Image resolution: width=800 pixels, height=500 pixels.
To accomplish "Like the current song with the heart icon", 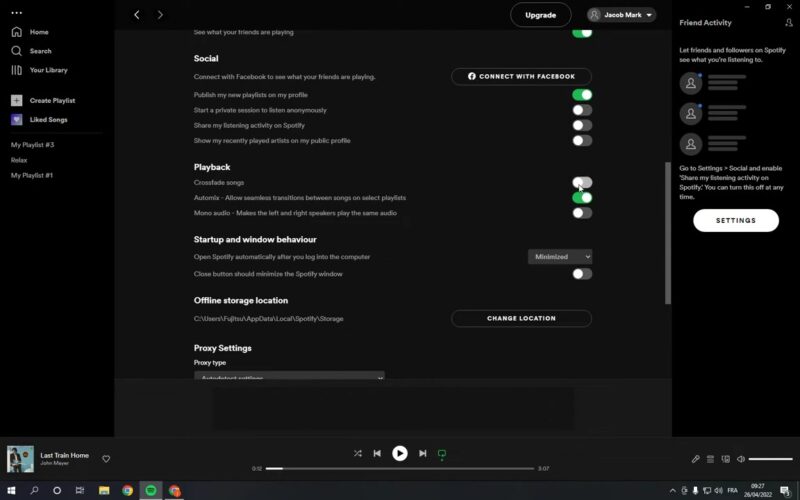I will (x=106, y=459).
